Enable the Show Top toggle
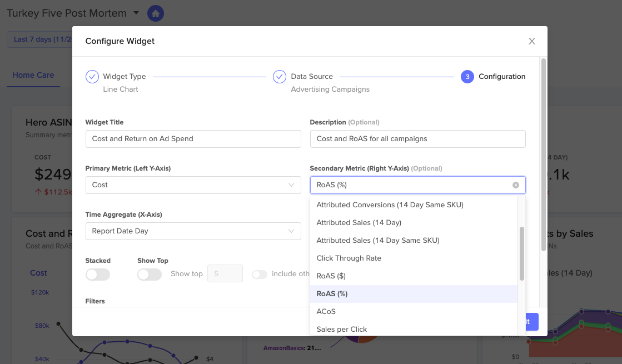 click(x=150, y=275)
